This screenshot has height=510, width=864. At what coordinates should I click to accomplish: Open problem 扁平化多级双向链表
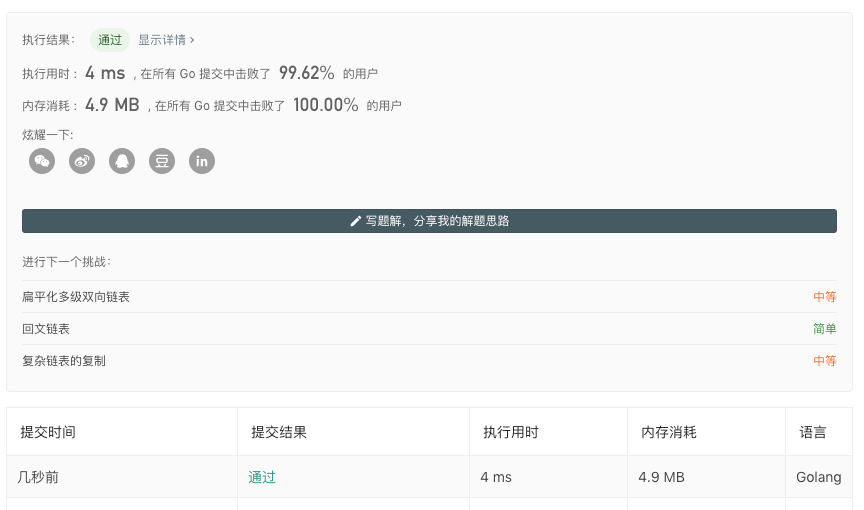tap(76, 297)
